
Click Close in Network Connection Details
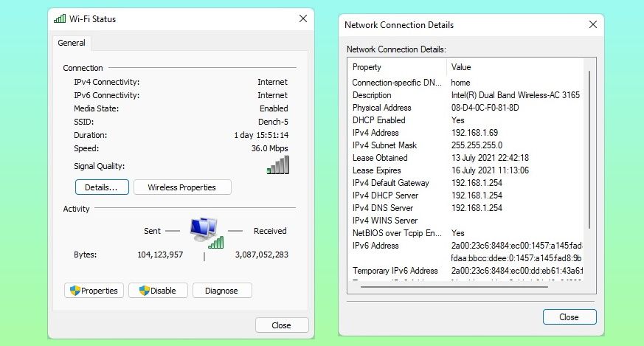pos(569,317)
